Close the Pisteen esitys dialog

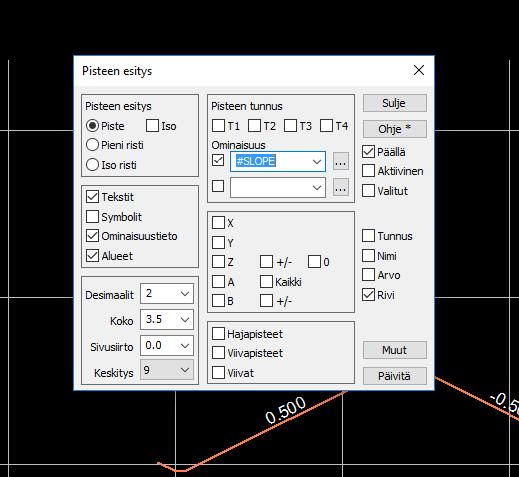(419, 70)
